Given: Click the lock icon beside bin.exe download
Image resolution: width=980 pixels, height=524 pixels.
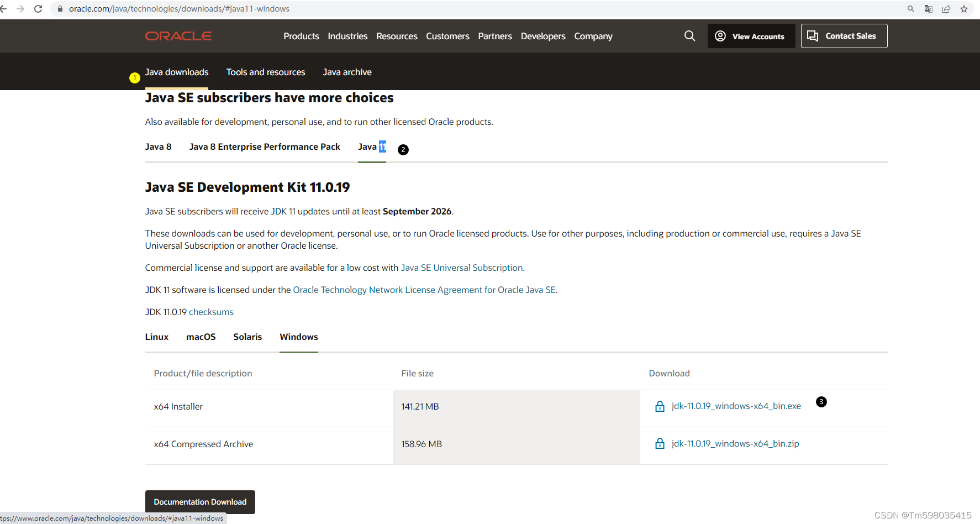Looking at the screenshot, I should coord(660,406).
